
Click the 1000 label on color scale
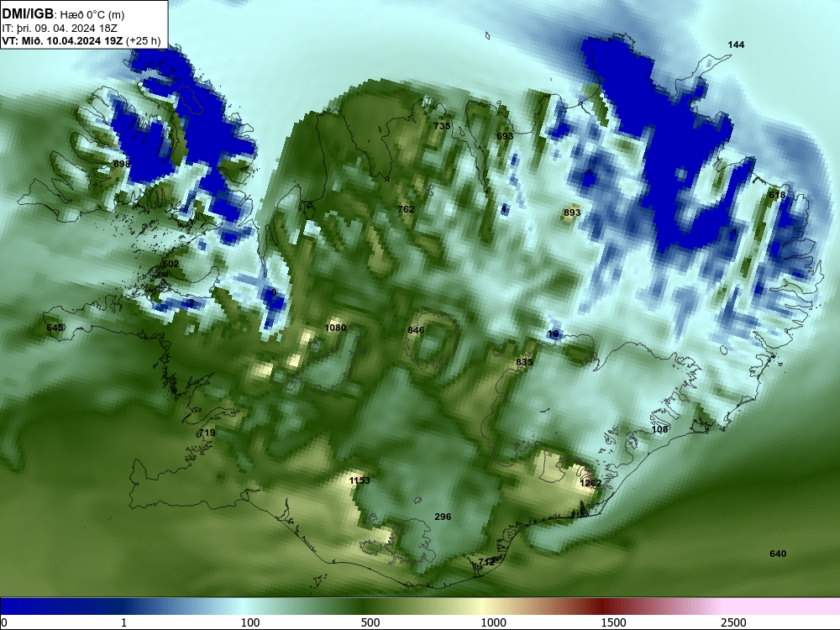click(x=493, y=622)
